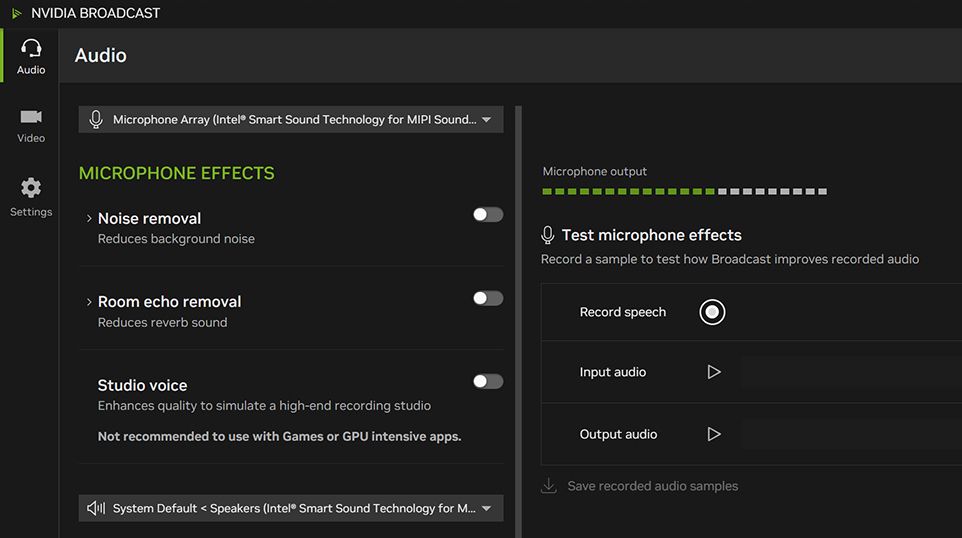Click the 'Test microphone effects' heading

click(652, 235)
